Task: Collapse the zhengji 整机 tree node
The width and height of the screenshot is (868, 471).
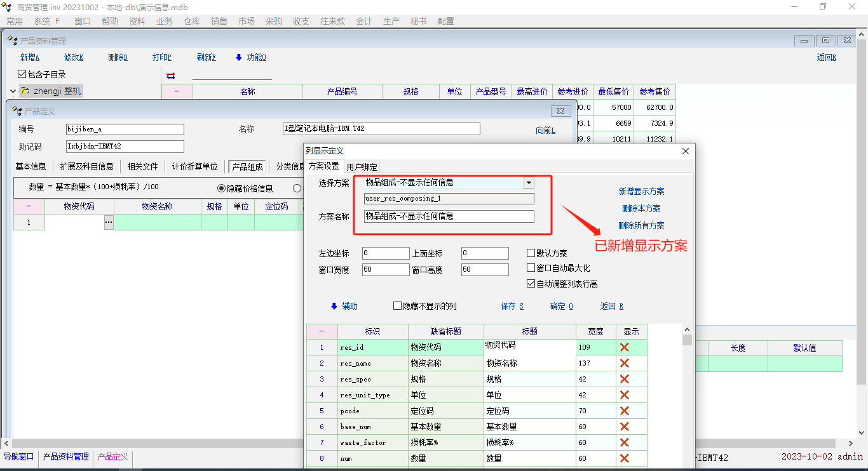Action: tap(13, 91)
